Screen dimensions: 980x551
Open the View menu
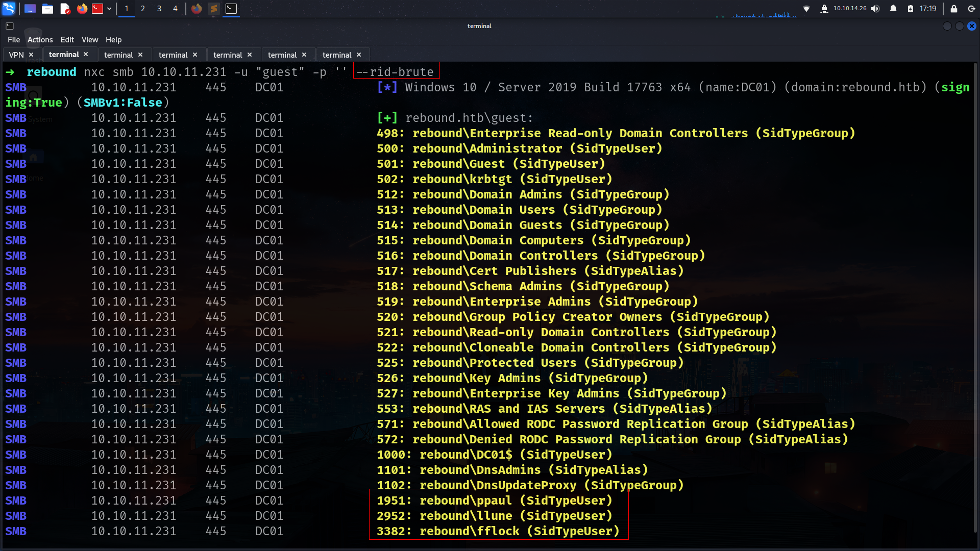pos(90,40)
